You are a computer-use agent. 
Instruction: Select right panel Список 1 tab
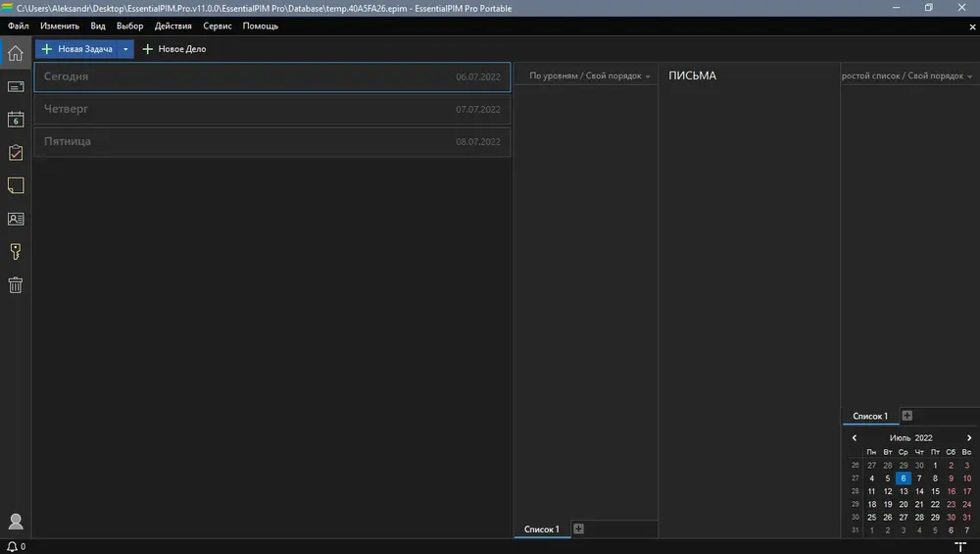coord(870,416)
